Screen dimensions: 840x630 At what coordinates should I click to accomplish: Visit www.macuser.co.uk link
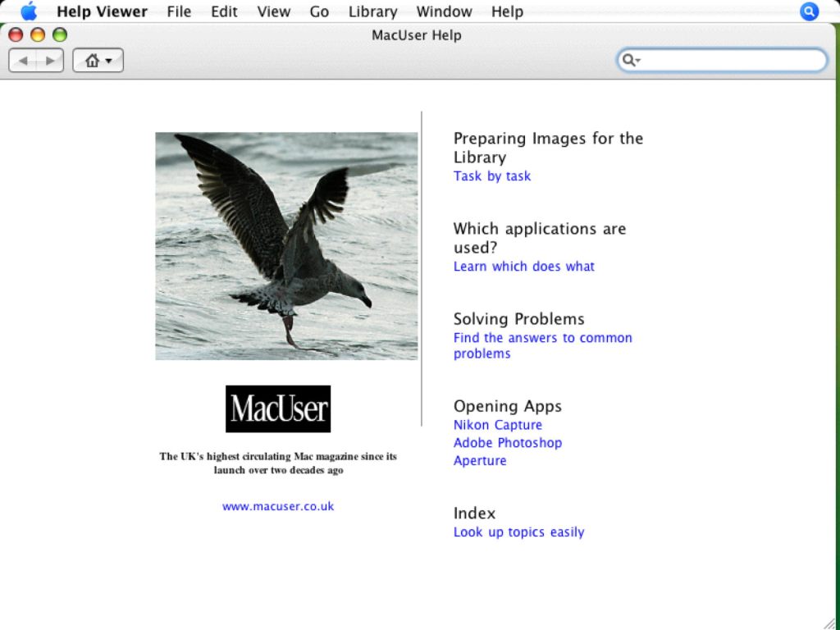pyautogui.click(x=278, y=507)
